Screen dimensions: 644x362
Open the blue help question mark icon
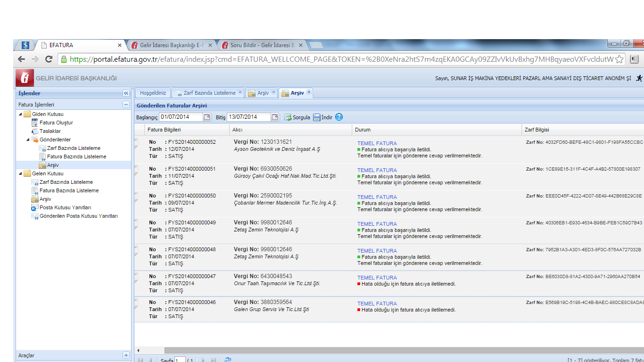(x=339, y=117)
